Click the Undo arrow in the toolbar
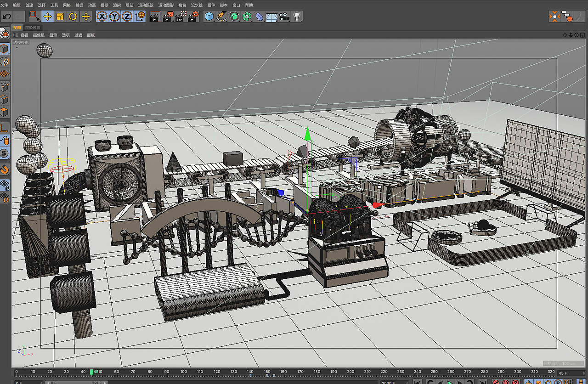The image size is (588, 384). pyautogui.click(x=6, y=17)
